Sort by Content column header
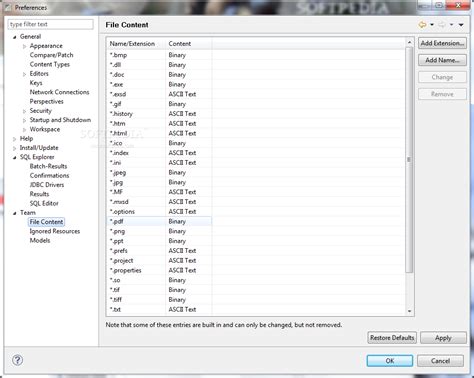This screenshot has height=378, width=474. click(x=189, y=44)
